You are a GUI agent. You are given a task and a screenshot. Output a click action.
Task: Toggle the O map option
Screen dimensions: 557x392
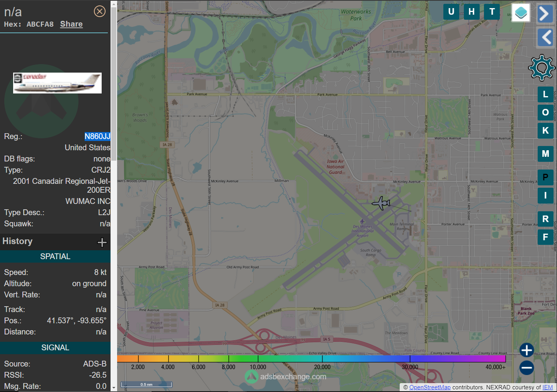click(x=545, y=112)
